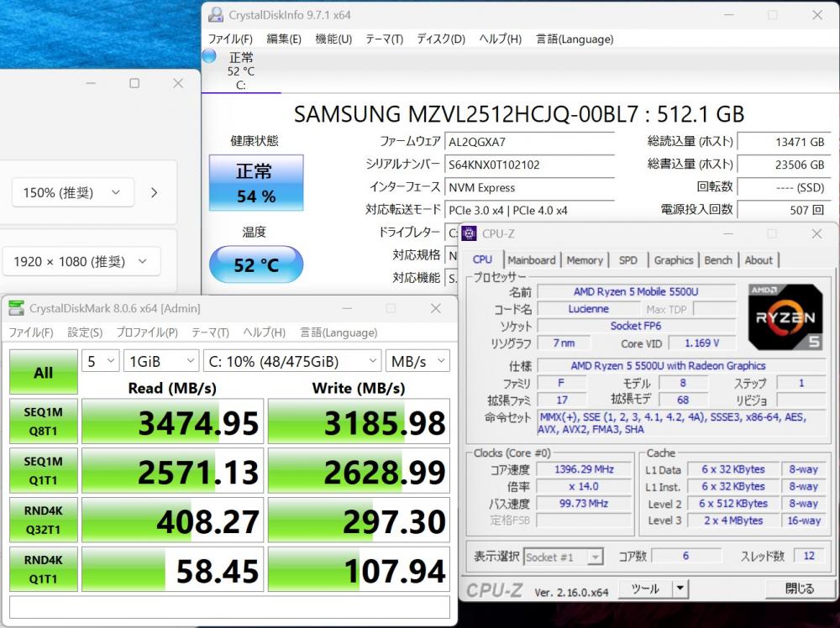Click the CrystalDiskMark title bar icon
This screenshot has width=840, height=628.
17,308
